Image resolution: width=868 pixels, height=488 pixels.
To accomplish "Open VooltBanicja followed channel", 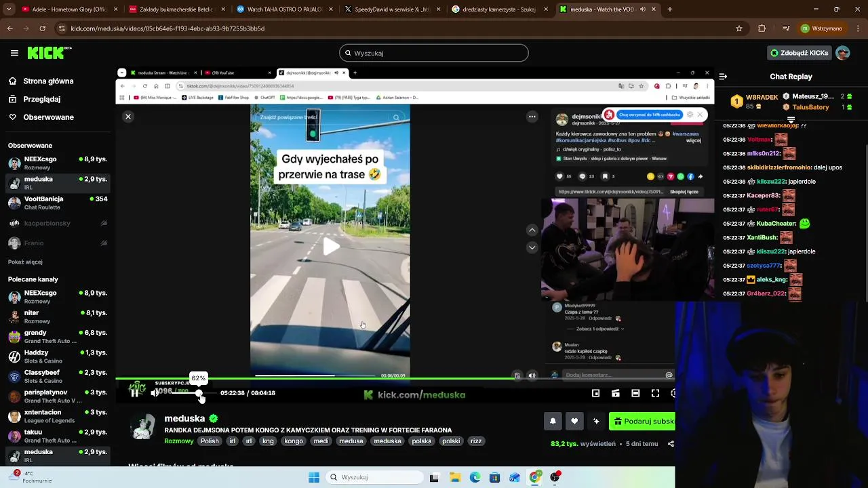I will (57, 203).
